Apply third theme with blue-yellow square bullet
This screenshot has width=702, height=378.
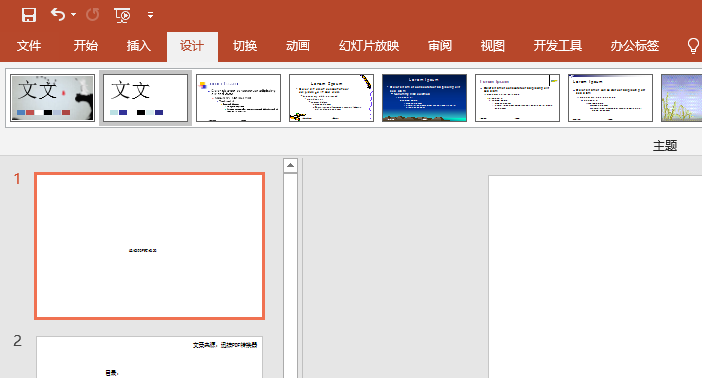tap(239, 98)
